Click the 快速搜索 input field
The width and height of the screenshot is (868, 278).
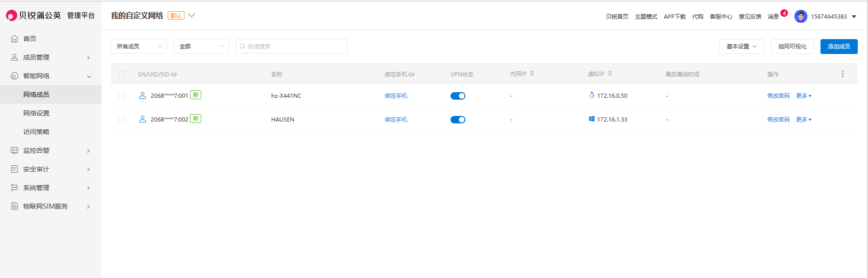tap(292, 46)
